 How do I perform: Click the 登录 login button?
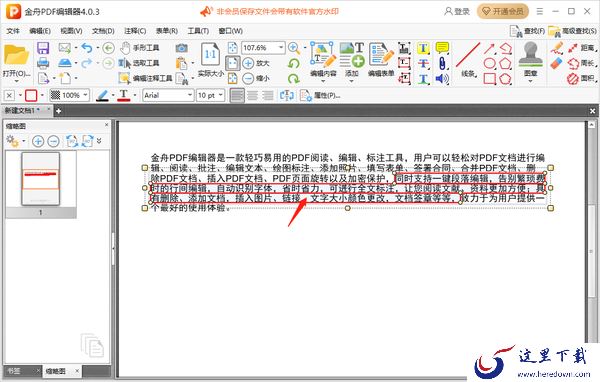(x=457, y=11)
